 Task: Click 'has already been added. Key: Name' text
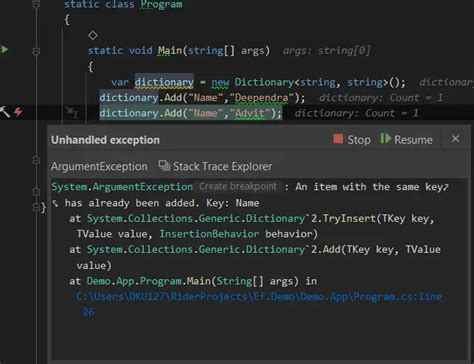pos(162,203)
